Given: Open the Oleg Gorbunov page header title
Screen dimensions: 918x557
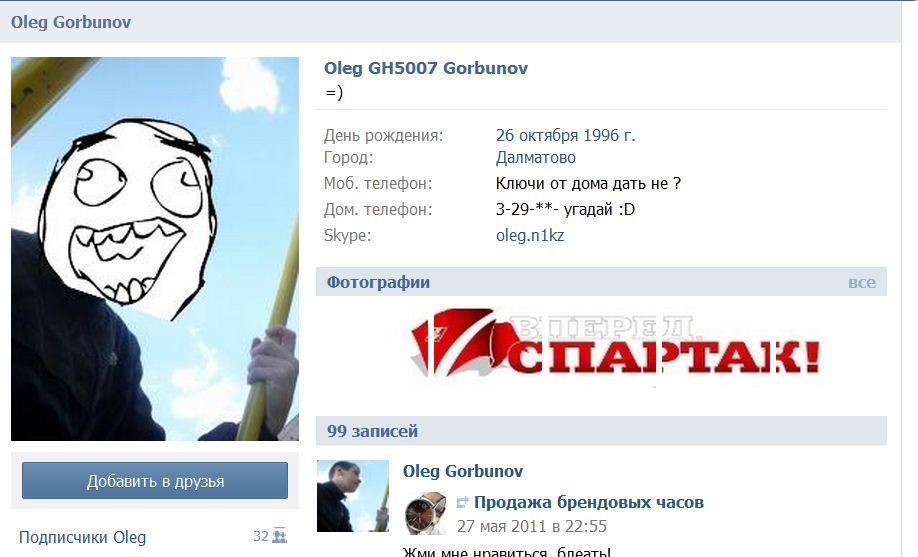Looking at the screenshot, I should tap(71, 22).
